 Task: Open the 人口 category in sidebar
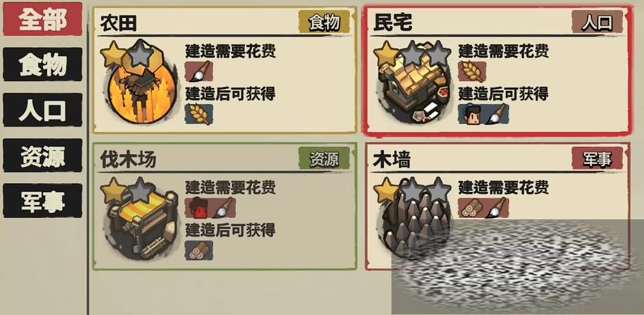click(42, 109)
